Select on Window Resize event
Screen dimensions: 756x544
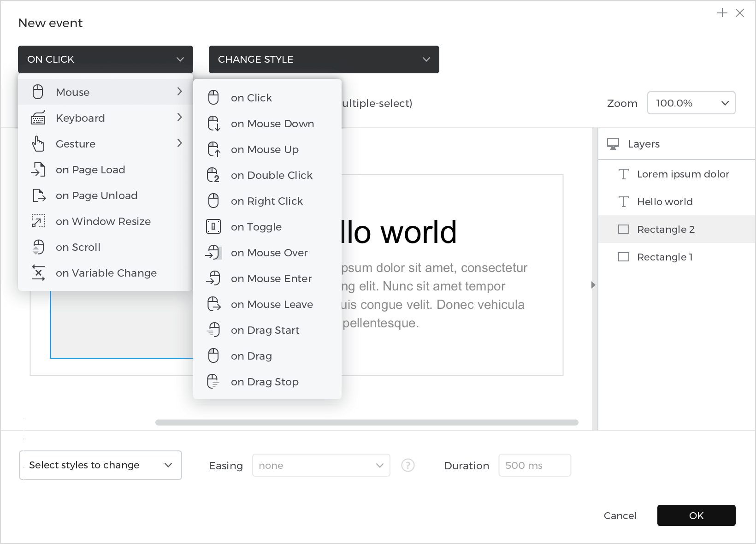pos(106,221)
